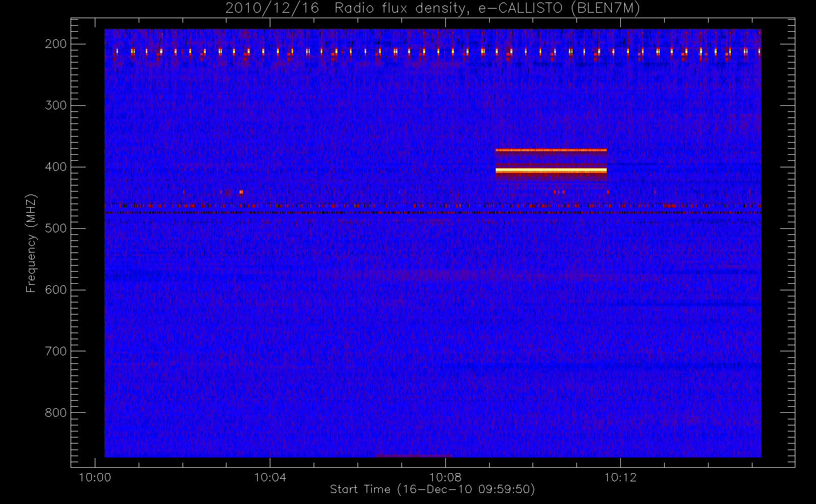Click the 200 frequency tick label
Viewport: 816px width, 504px height.
tap(55, 44)
